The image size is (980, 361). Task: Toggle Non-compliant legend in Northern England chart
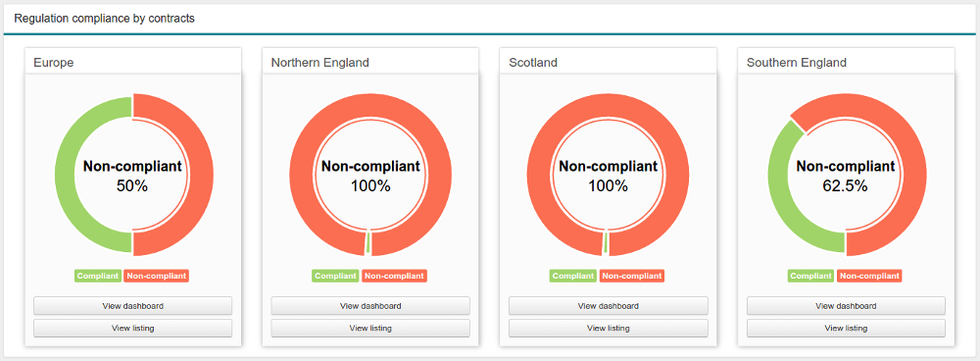pyautogui.click(x=394, y=276)
